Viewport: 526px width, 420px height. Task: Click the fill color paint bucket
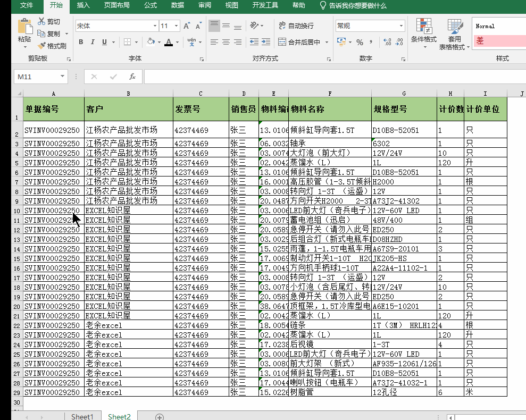(151, 42)
